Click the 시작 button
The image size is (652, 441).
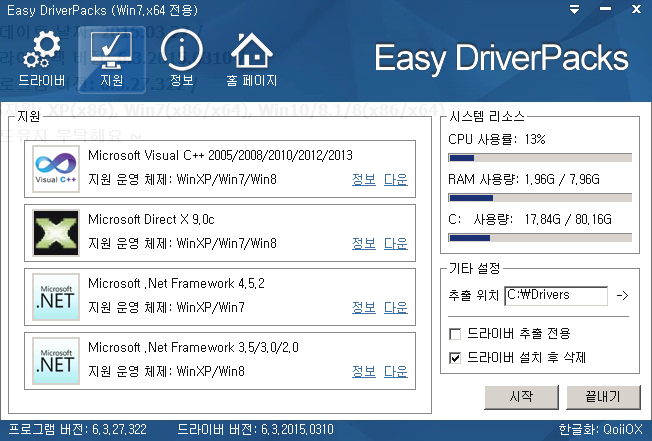tap(521, 397)
